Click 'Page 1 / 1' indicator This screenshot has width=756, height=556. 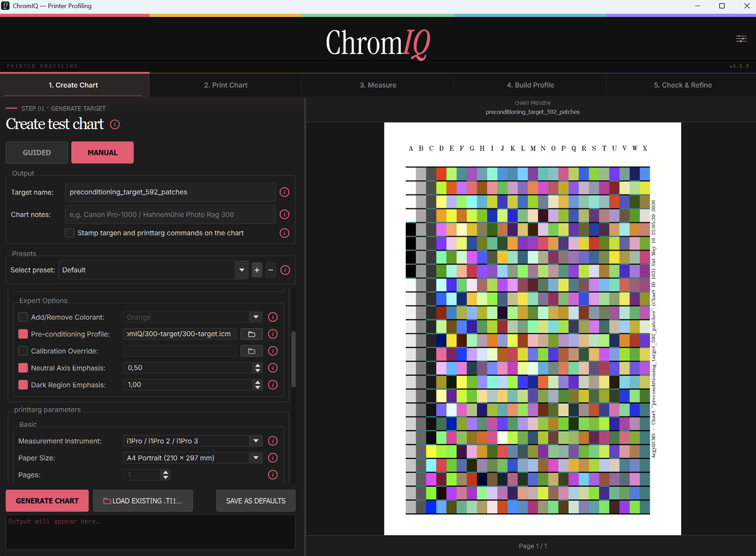pyautogui.click(x=532, y=546)
